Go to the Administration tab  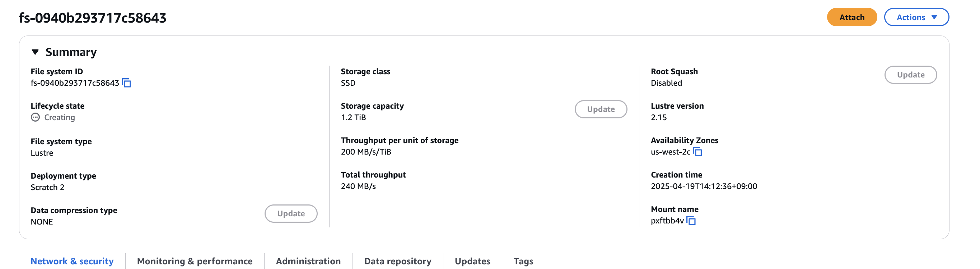click(308, 261)
